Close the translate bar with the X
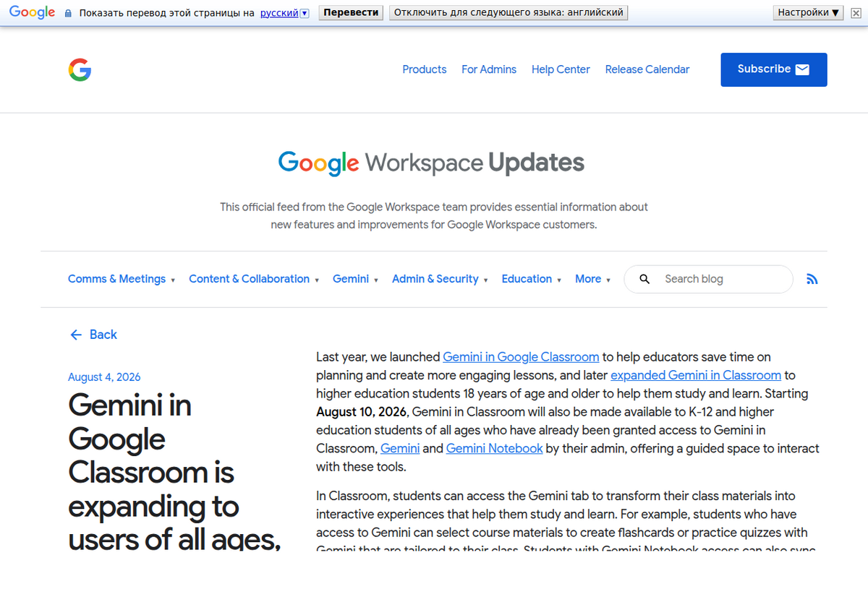The height and width of the screenshot is (610, 868). [x=856, y=13]
